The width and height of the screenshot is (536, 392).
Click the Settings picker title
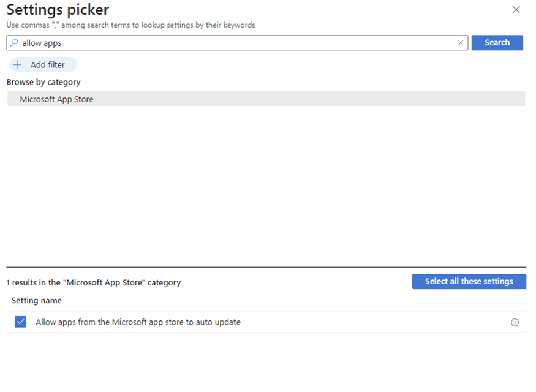pos(58,10)
